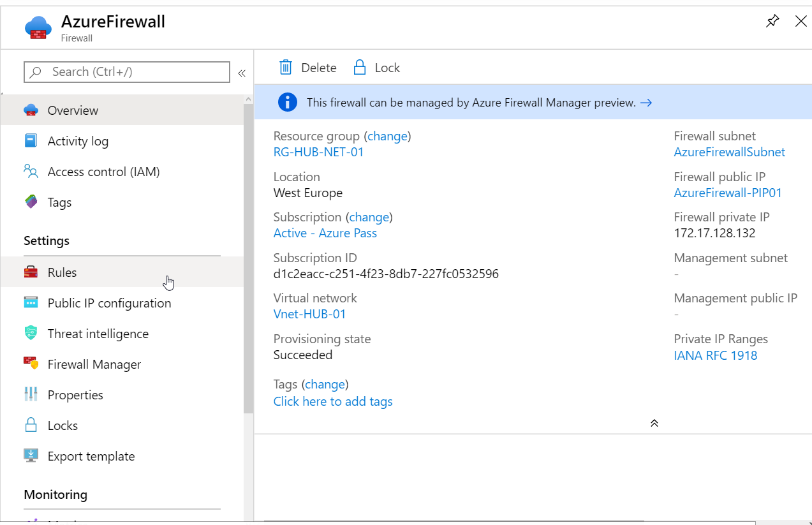Click the AzureFirewall cloud icon in header

coord(38,28)
